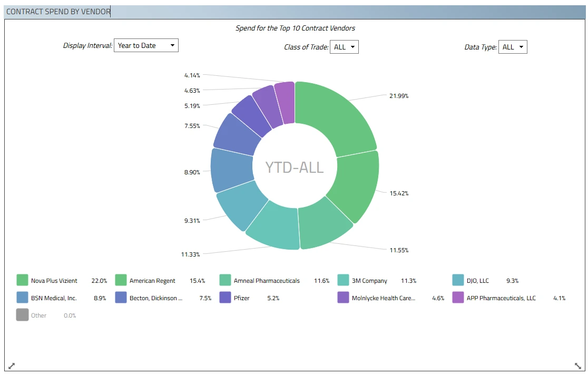
Task: Toggle BSN Medical, Inc. legend swatch
Action: (x=23, y=298)
